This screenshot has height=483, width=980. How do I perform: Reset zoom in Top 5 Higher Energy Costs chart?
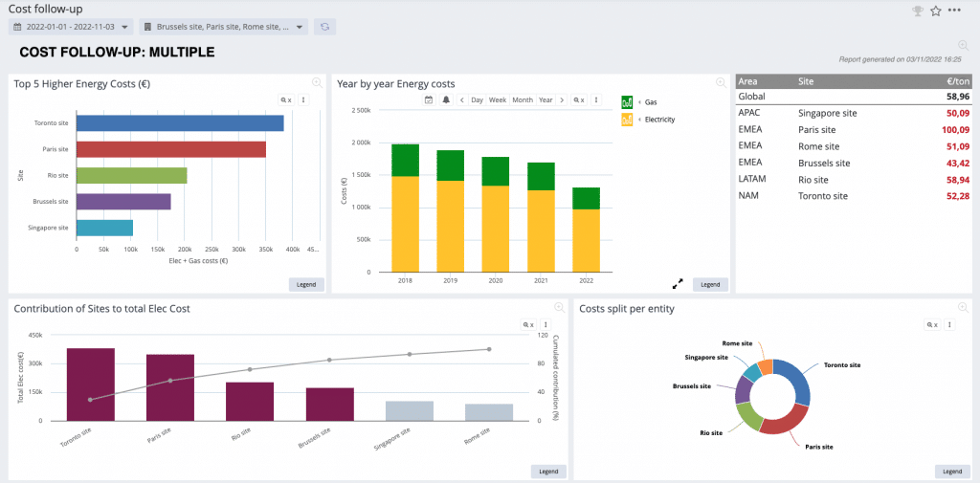[x=285, y=100]
